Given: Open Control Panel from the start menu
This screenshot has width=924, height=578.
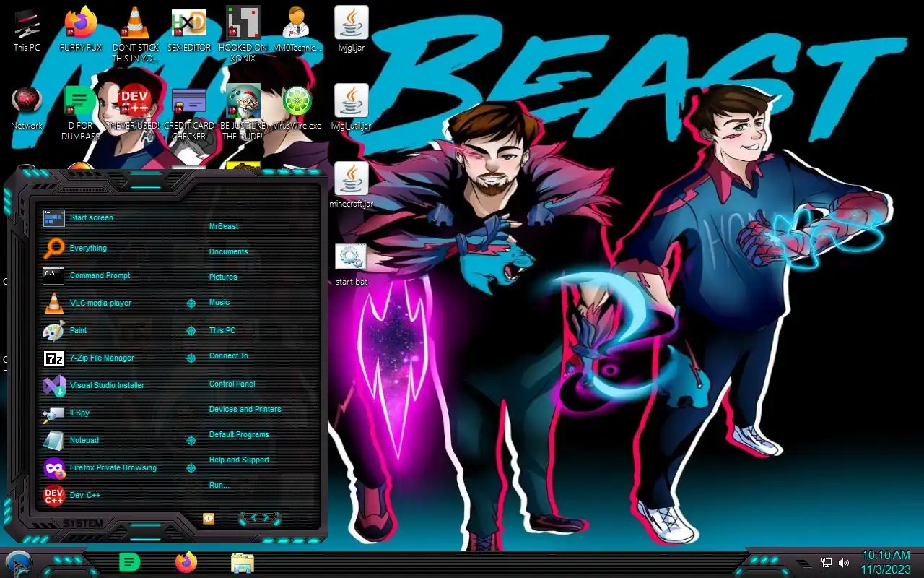Looking at the screenshot, I should pos(232,384).
